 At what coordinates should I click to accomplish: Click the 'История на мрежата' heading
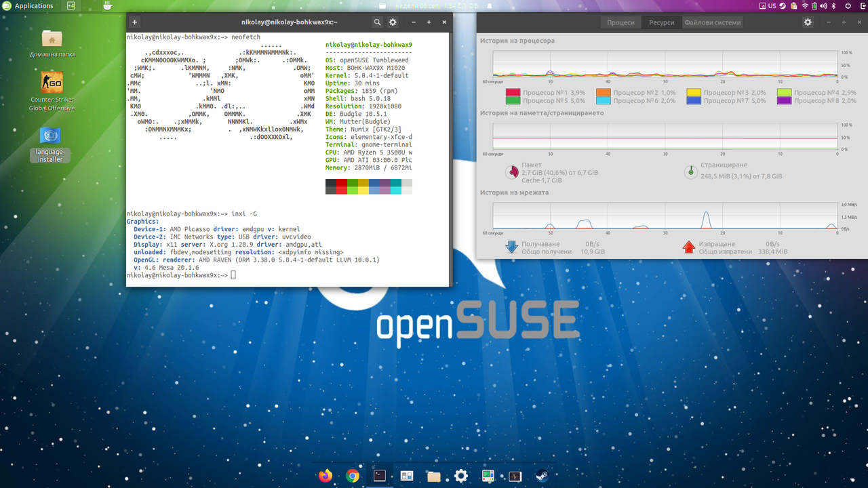coord(515,192)
